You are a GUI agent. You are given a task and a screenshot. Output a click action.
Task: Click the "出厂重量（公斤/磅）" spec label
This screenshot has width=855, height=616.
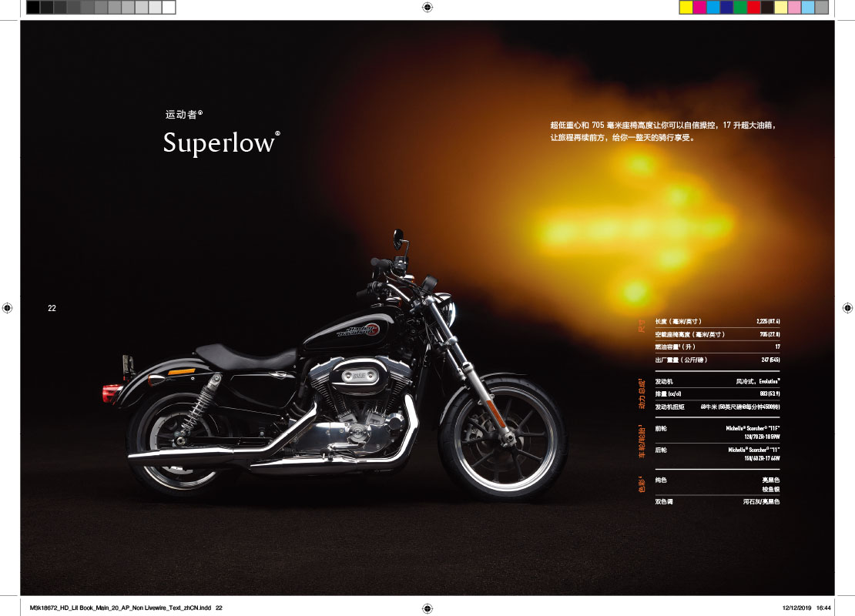(x=681, y=360)
